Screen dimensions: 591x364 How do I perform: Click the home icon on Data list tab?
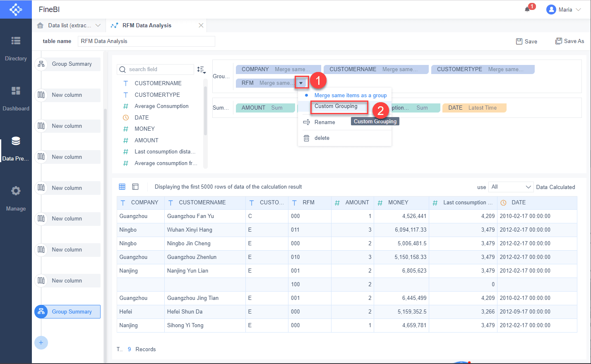pyautogui.click(x=40, y=25)
